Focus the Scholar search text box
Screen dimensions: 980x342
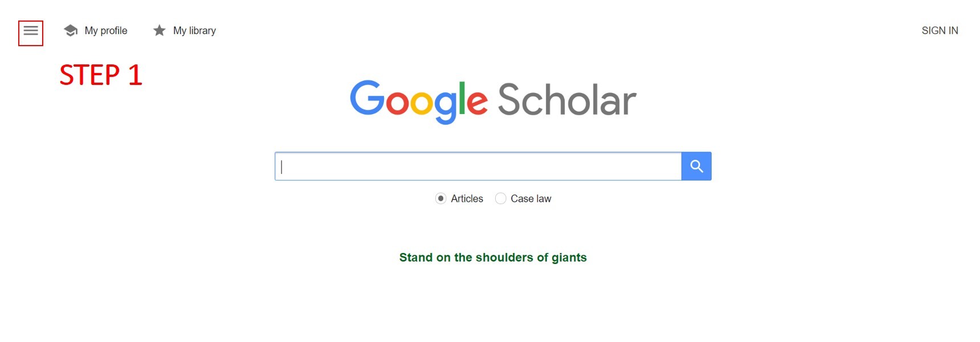pos(477,166)
